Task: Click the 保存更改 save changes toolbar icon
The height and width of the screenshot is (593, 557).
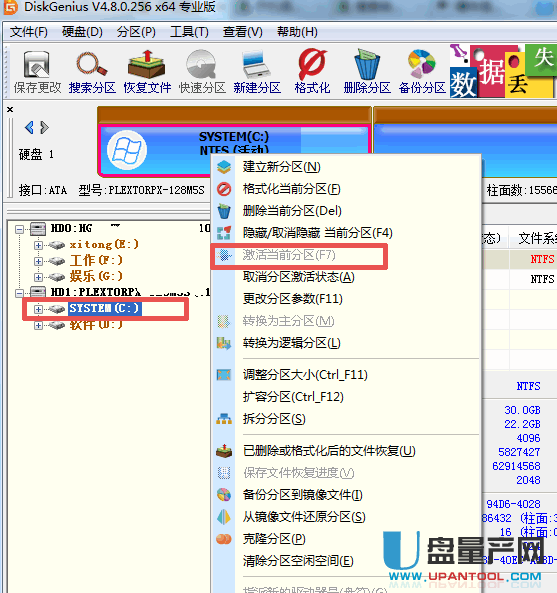Action: point(37,72)
